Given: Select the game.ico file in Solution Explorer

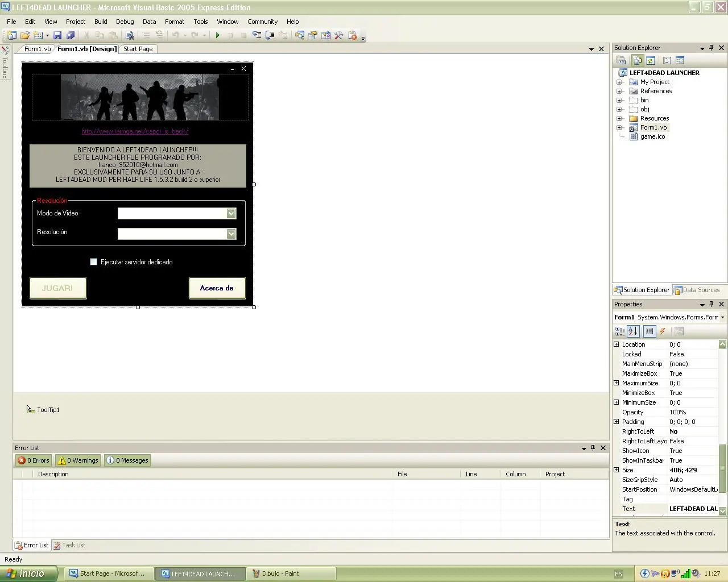Looking at the screenshot, I should (652, 136).
